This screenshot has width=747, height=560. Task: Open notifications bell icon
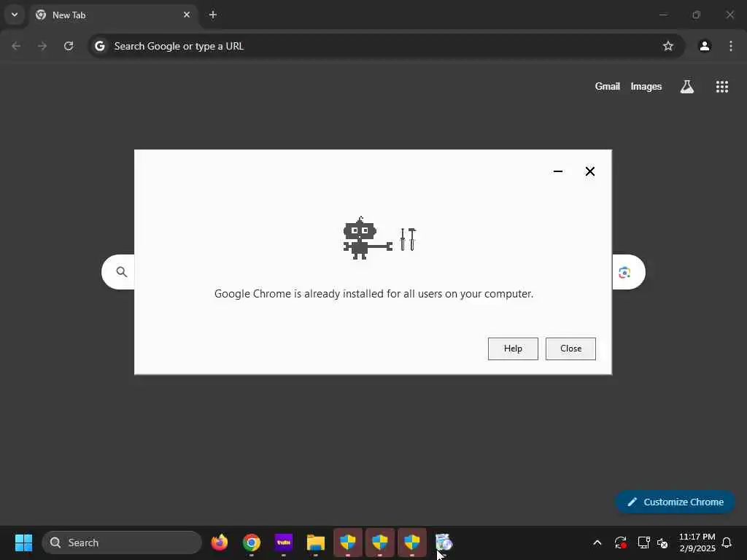pyautogui.click(x=727, y=542)
